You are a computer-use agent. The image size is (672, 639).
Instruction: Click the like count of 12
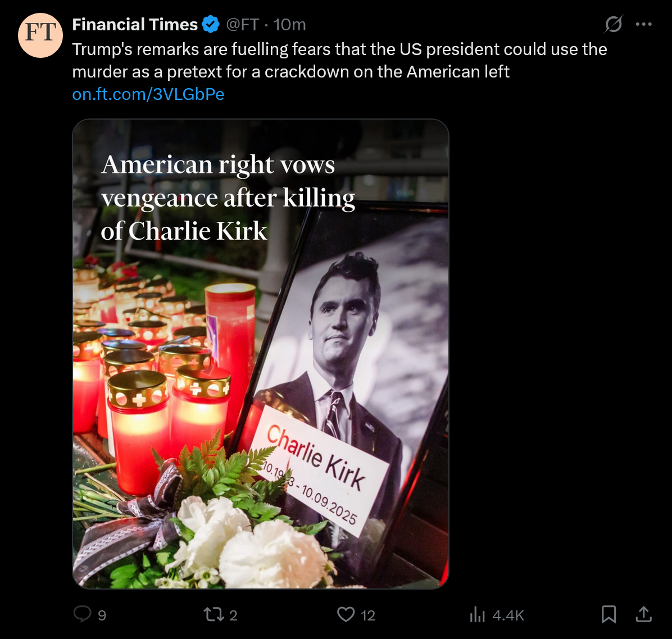pyautogui.click(x=368, y=615)
